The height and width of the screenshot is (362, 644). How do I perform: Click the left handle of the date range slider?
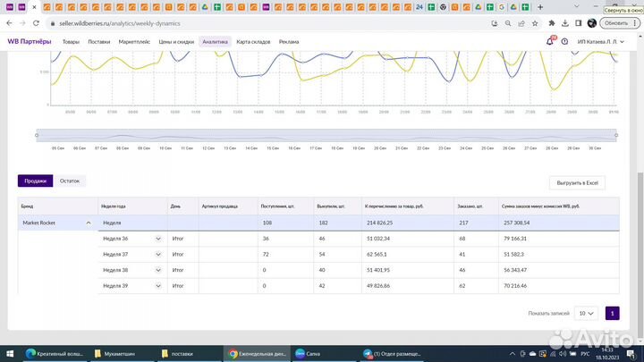[38, 135]
